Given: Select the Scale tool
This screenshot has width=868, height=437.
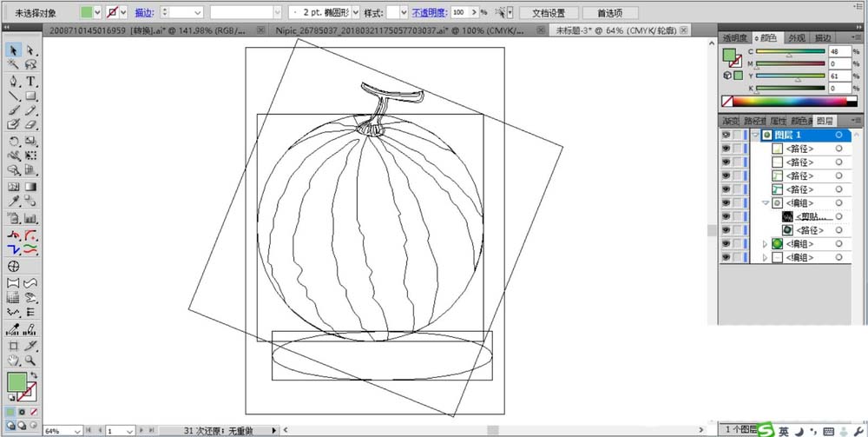Looking at the screenshot, I should [31, 142].
